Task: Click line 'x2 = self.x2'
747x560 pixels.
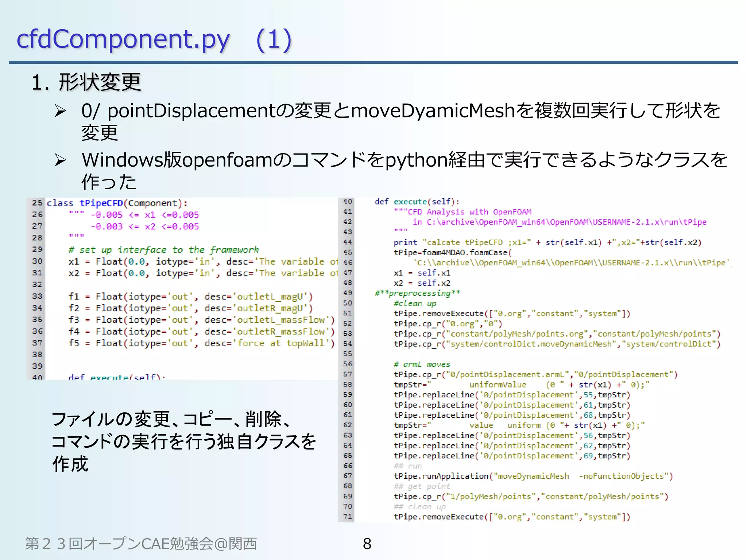Action: pyautogui.click(x=422, y=283)
